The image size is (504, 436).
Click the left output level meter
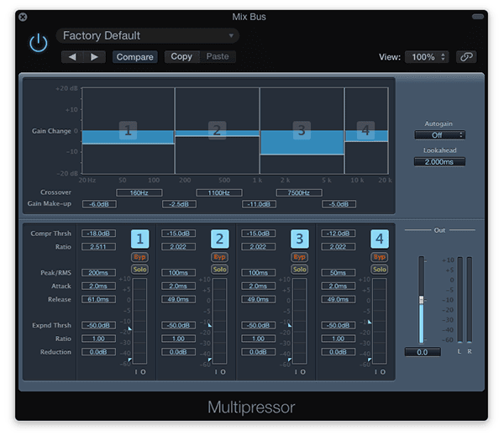point(460,299)
